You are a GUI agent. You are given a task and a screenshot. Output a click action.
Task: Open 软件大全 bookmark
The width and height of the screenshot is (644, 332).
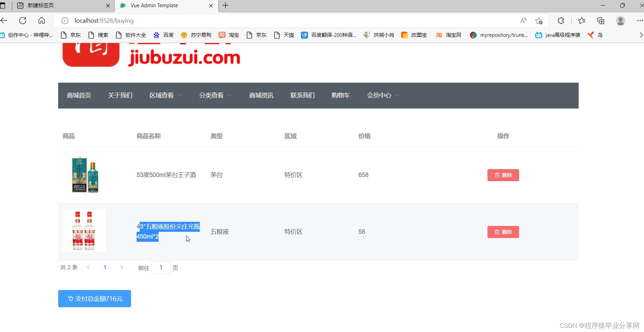click(x=131, y=35)
